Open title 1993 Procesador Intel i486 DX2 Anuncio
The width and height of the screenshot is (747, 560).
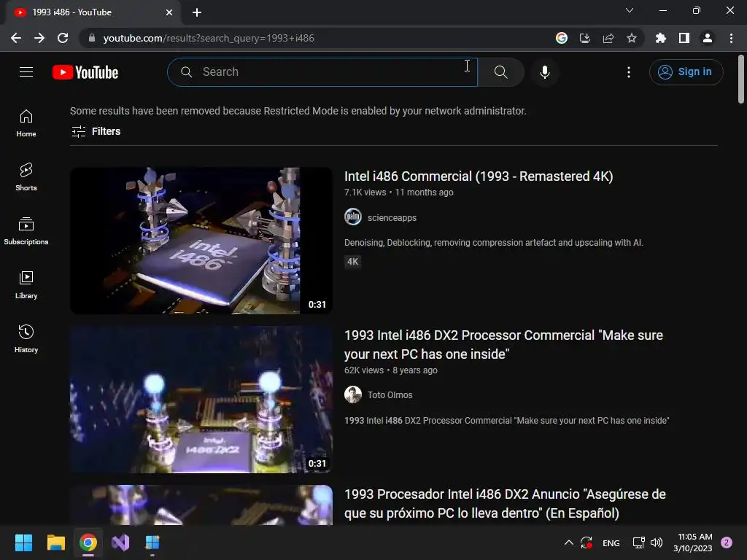pos(505,504)
